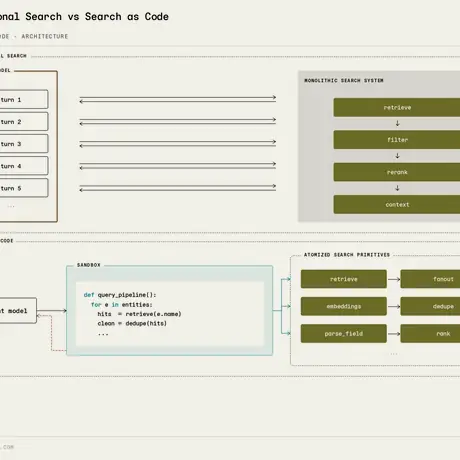The height and width of the screenshot is (460, 460).
Task: Select the dedupe primitive block
Action: pos(430,306)
